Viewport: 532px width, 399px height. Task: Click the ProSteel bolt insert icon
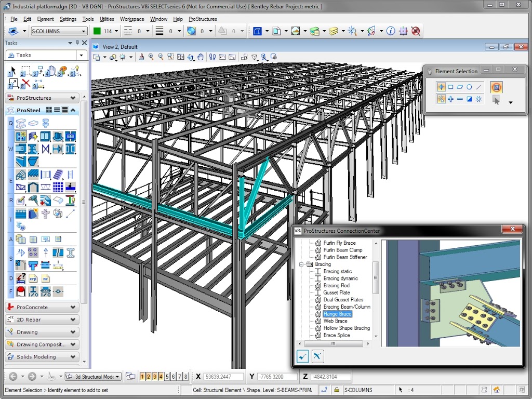(x=46, y=123)
